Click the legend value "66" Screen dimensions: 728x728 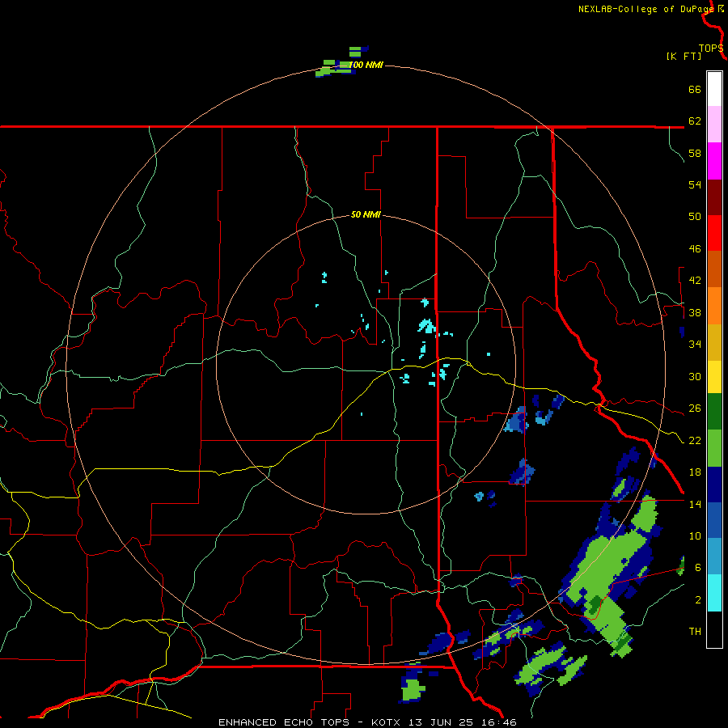[x=695, y=89]
